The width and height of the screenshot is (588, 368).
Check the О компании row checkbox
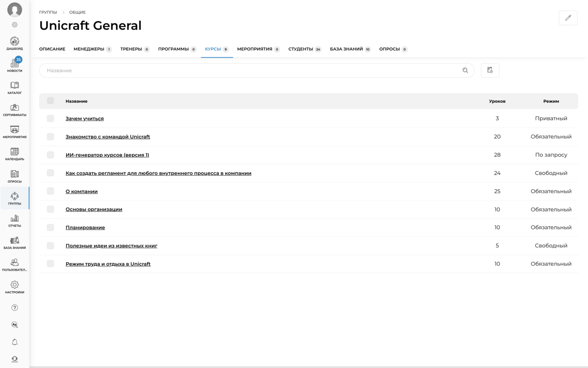point(50,191)
